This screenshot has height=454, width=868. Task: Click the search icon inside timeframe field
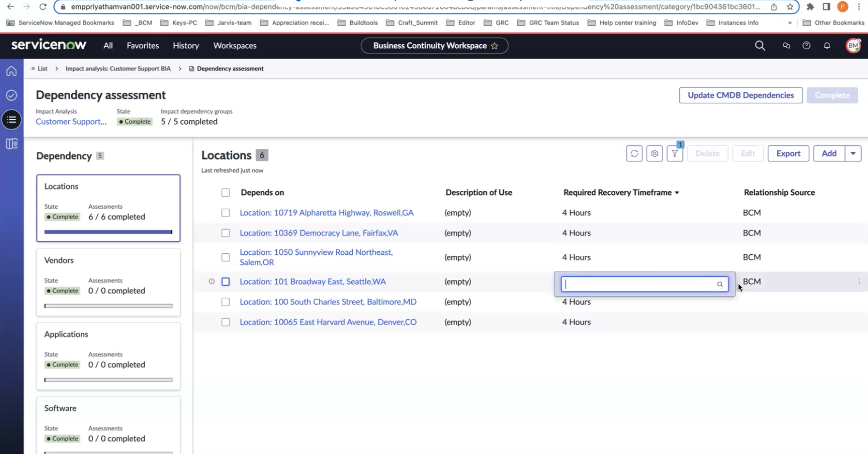click(x=720, y=284)
